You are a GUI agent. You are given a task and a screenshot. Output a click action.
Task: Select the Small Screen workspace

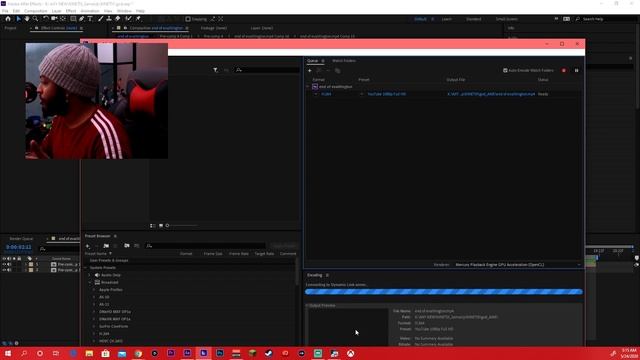point(507,19)
